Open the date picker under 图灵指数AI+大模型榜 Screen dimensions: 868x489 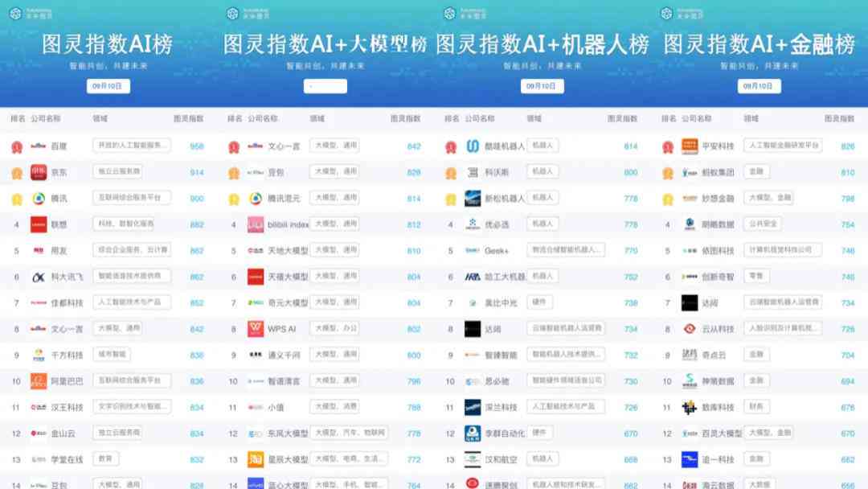[x=325, y=86]
